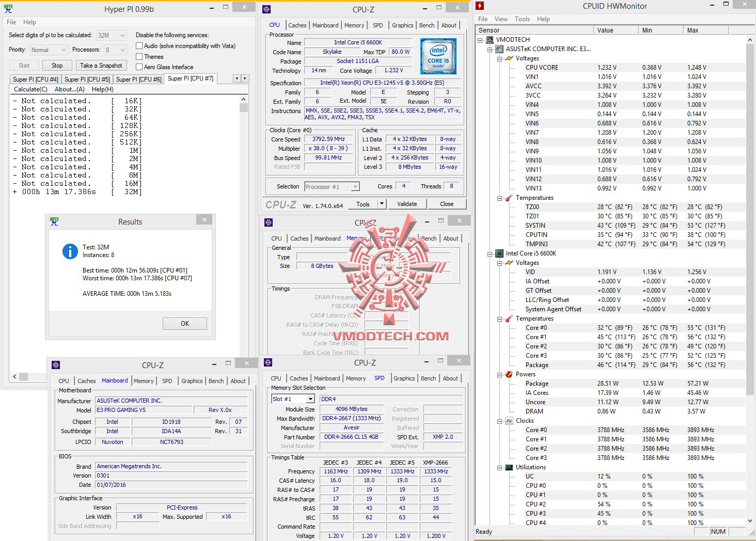Switch to Graphics tab in CPU-Z SPD window
Screen dimensions: 756x541
tap(404, 378)
